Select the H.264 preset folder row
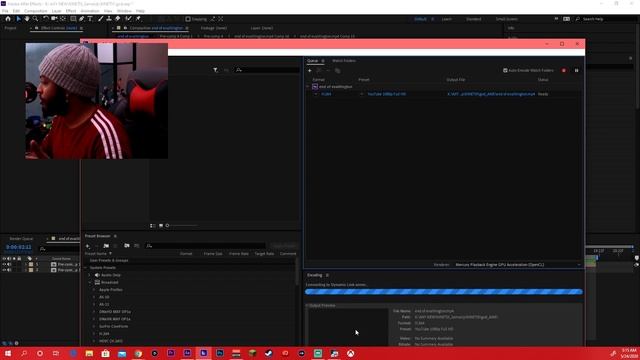 pos(104,334)
